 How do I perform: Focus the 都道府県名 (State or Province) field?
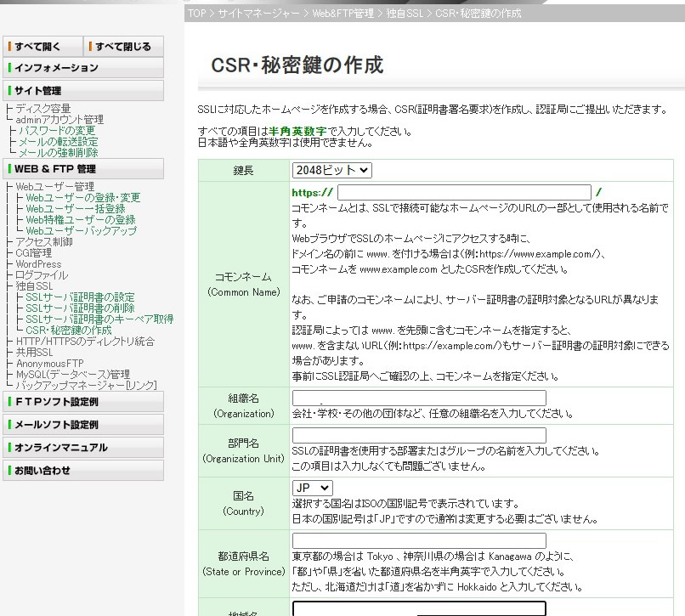pos(419,540)
